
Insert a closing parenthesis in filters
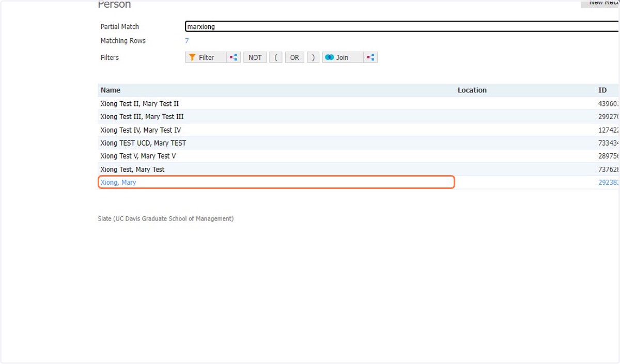[313, 57]
